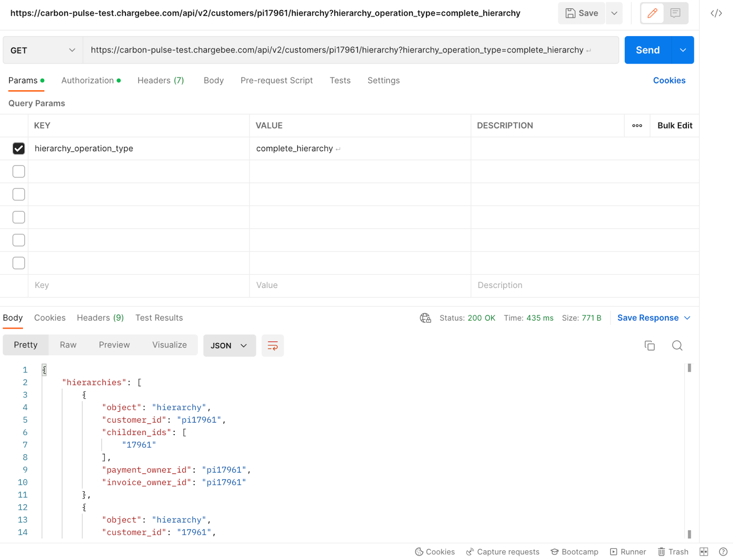Search the response with magnifier icon
This screenshot has width=733, height=560.
(677, 346)
